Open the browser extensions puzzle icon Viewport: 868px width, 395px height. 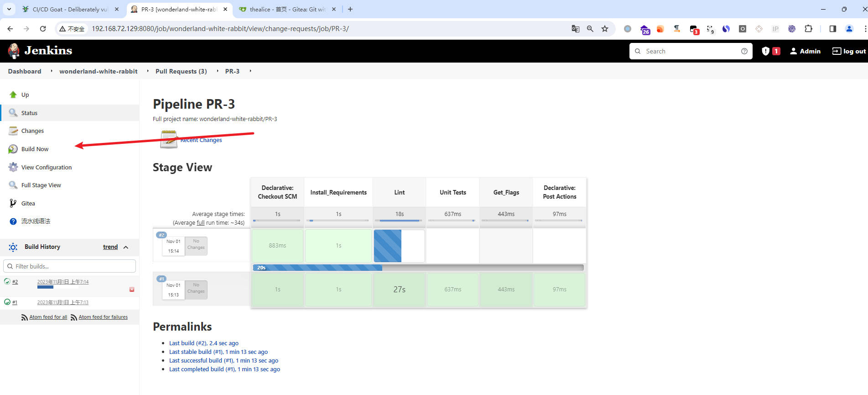(808, 29)
